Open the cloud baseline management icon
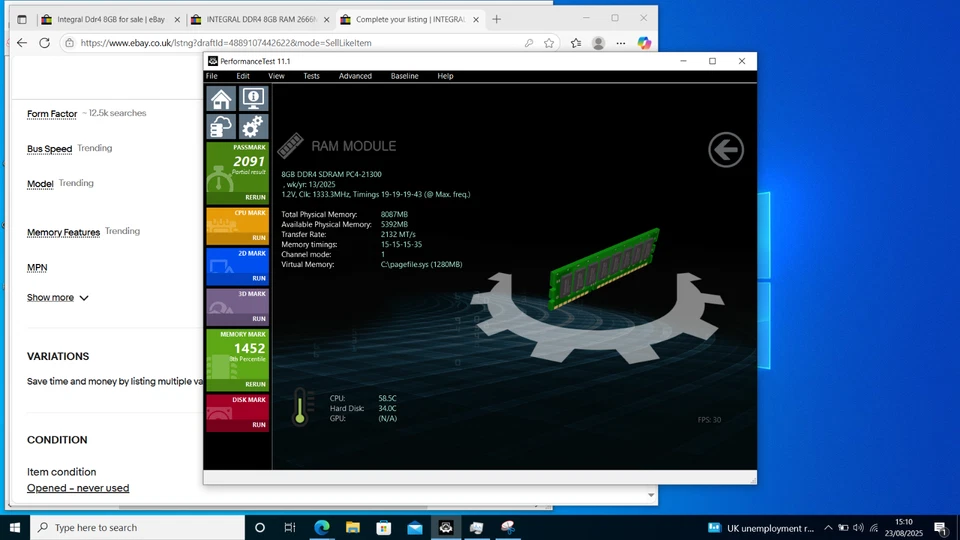The height and width of the screenshot is (540, 960). tap(221, 127)
